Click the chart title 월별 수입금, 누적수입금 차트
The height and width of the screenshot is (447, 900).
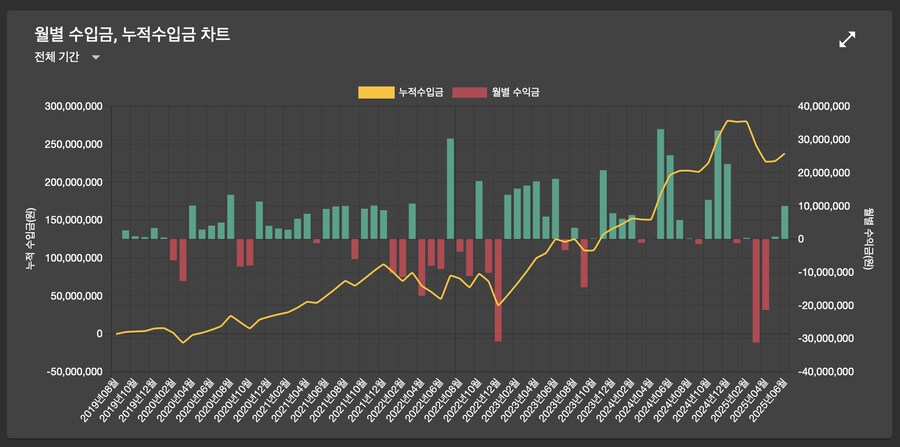(132, 35)
